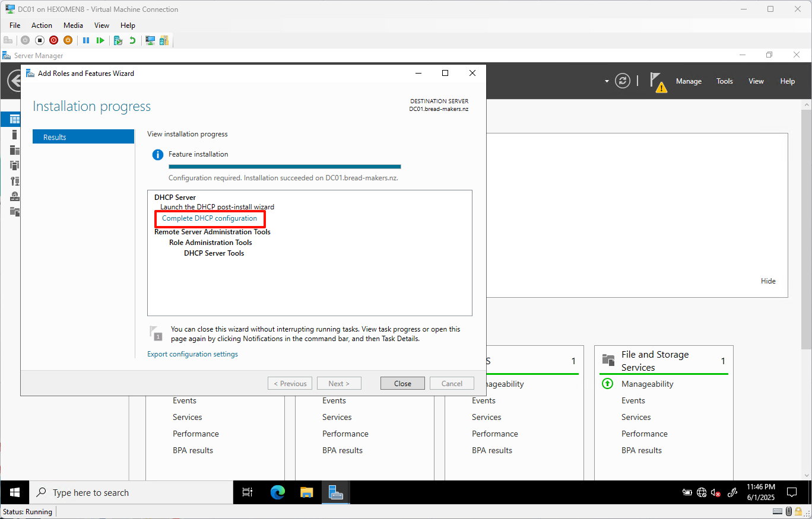Screen dimensions: 812x519
Task: Click Hide in the welcome panel
Action: (768, 281)
